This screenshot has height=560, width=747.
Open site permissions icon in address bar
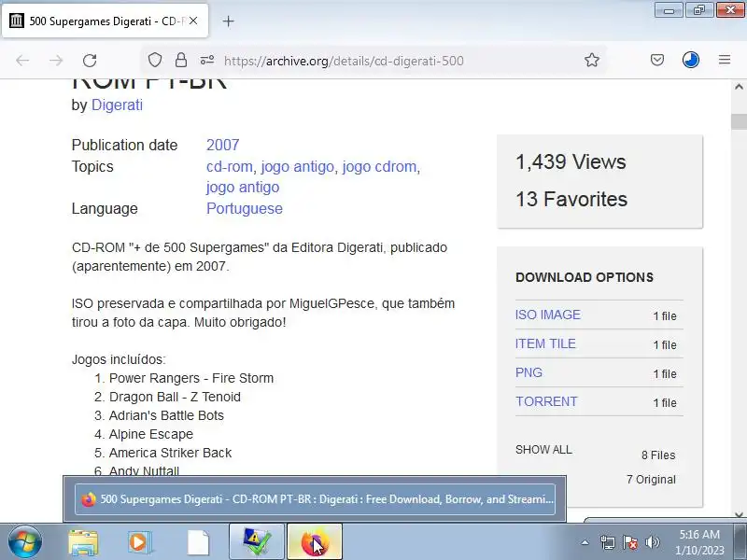coord(206,60)
